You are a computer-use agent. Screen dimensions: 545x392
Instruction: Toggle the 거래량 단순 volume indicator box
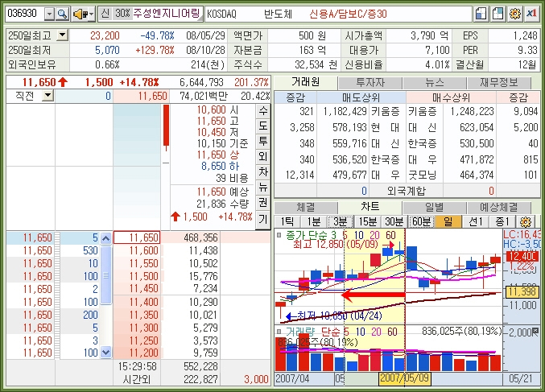pyautogui.click(x=279, y=332)
